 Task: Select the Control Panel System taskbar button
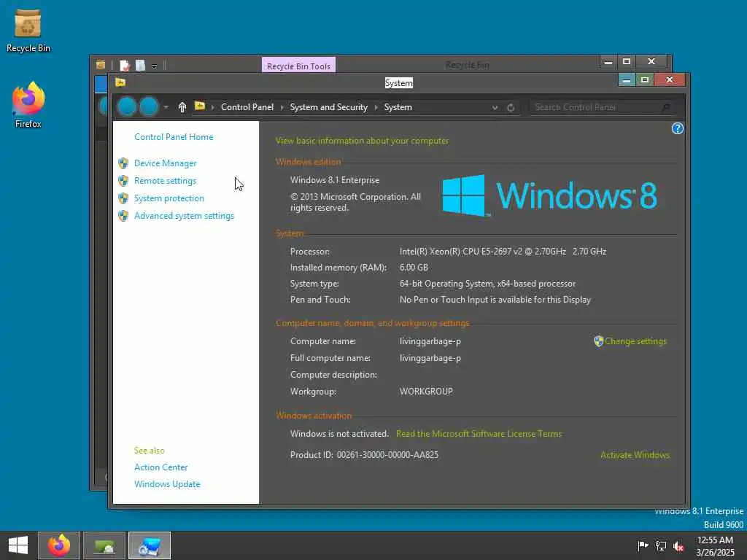point(150,545)
